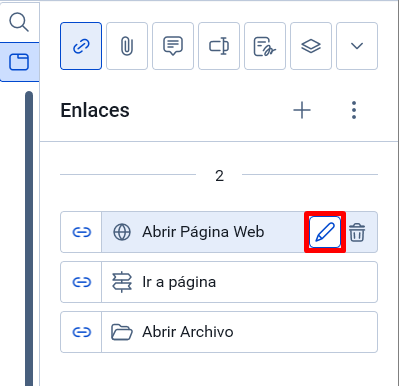The height and width of the screenshot is (386, 399).
Task: Select the sidebar panel icon below search
Action: tap(19, 62)
